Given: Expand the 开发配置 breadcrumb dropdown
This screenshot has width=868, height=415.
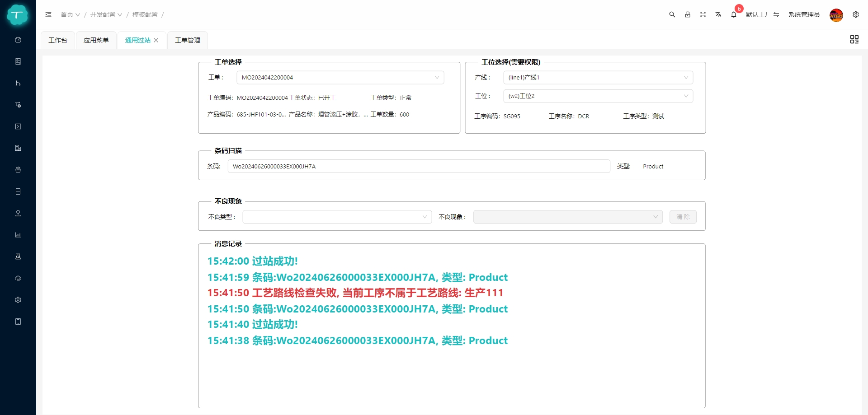Looking at the screenshot, I should pos(105,14).
